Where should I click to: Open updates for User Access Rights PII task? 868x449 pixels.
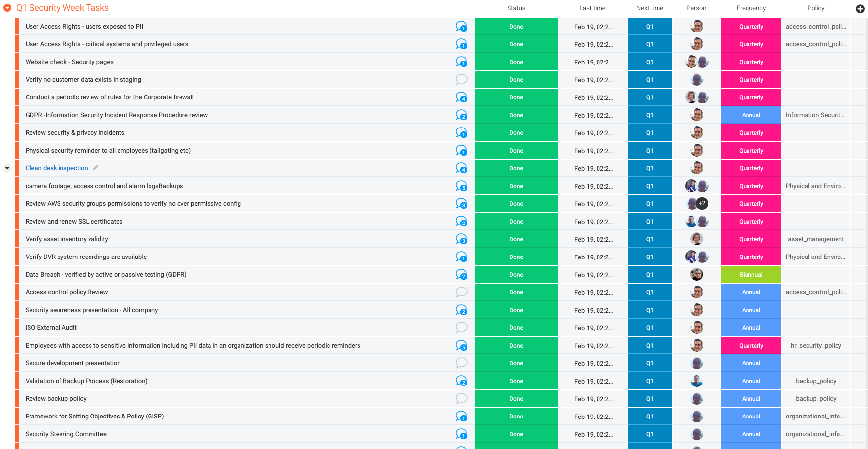pyautogui.click(x=461, y=26)
